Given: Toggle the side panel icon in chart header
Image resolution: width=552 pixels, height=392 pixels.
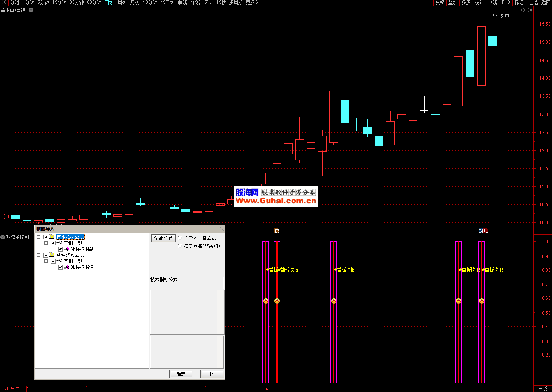Looking at the screenshot, I should pyautogui.click(x=530, y=10).
